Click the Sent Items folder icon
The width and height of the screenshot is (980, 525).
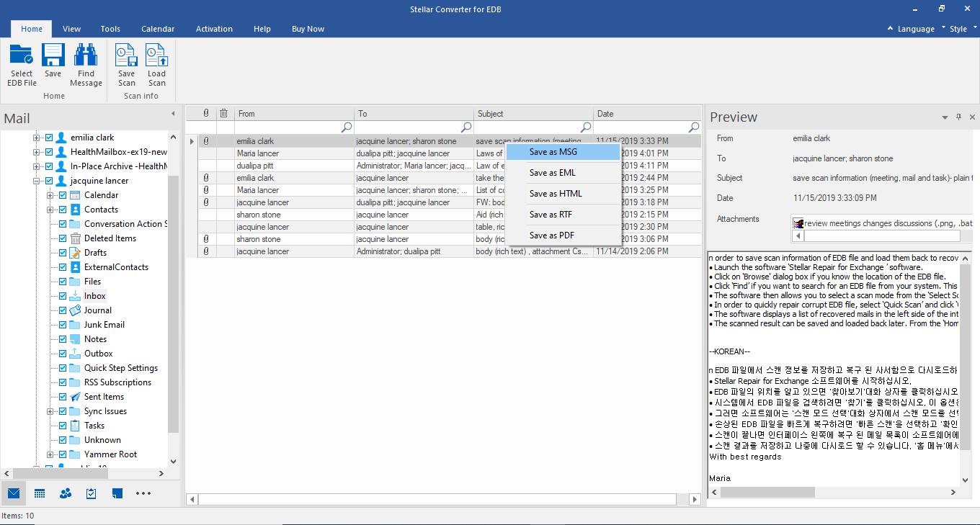click(76, 397)
